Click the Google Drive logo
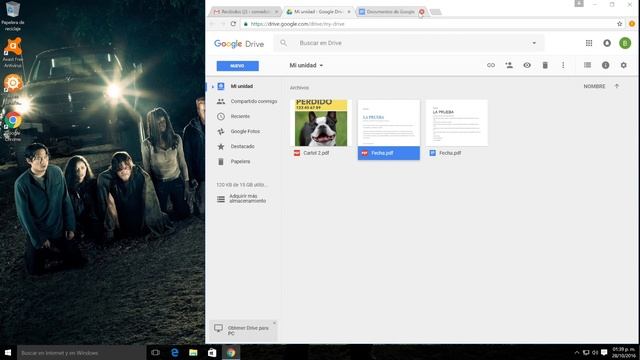 click(x=239, y=44)
